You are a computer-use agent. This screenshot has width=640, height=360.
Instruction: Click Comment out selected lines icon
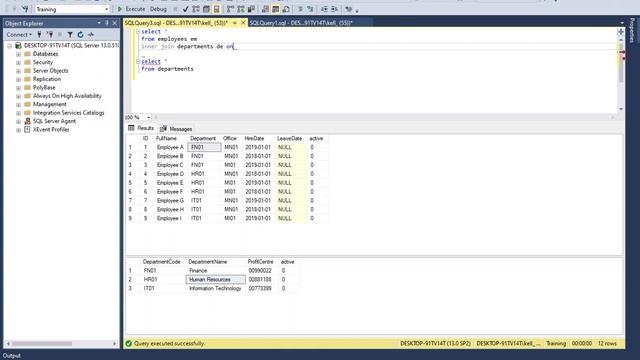coord(300,9)
